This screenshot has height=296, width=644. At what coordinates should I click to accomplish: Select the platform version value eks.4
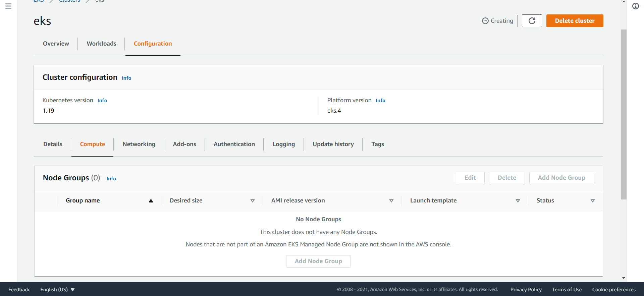tap(334, 111)
